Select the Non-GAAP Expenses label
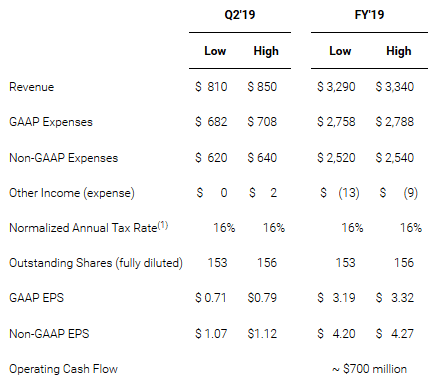Image resolution: width=431 pixels, height=388 pixels. [64, 158]
